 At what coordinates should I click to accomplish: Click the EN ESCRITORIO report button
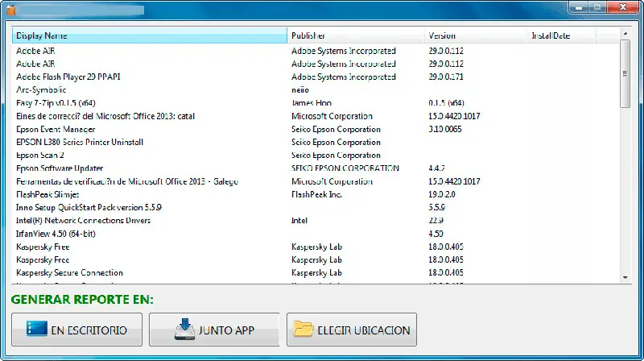click(76, 330)
